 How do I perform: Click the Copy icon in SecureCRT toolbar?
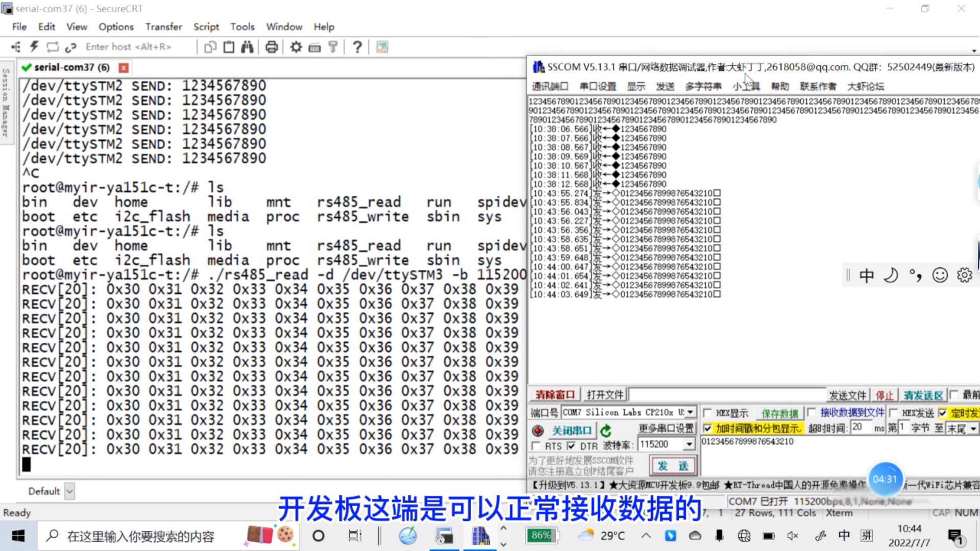pyautogui.click(x=210, y=47)
